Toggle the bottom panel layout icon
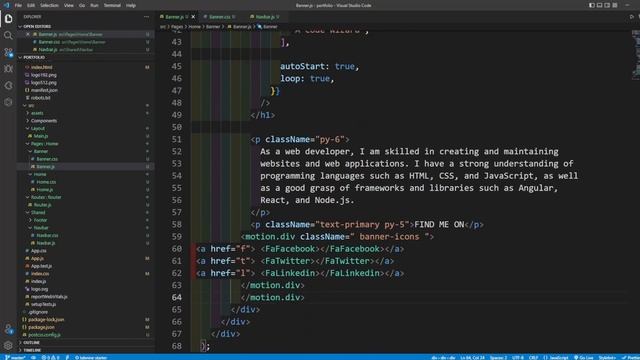This screenshot has height=360, width=640. click(x=599, y=5)
